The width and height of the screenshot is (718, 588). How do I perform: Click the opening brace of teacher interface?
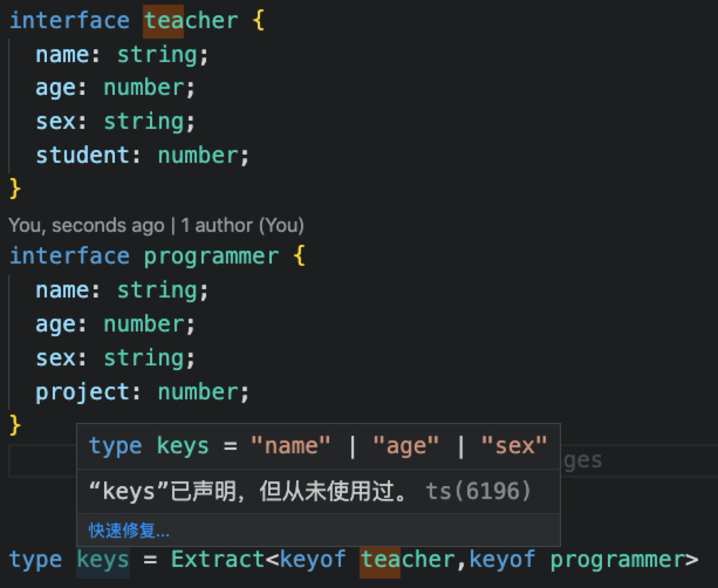tap(258, 20)
